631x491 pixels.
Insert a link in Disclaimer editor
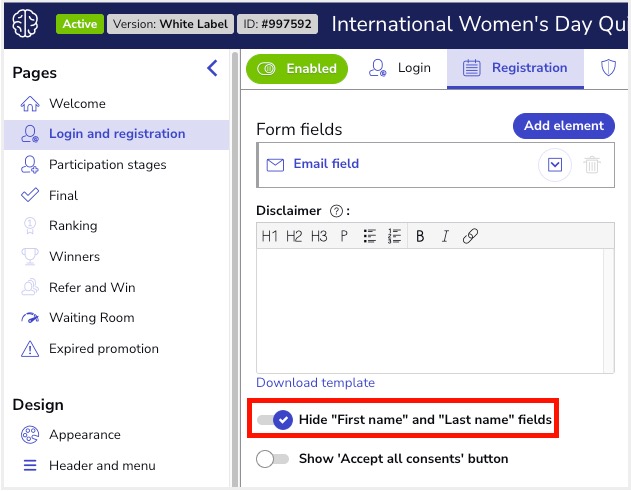click(x=470, y=236)
